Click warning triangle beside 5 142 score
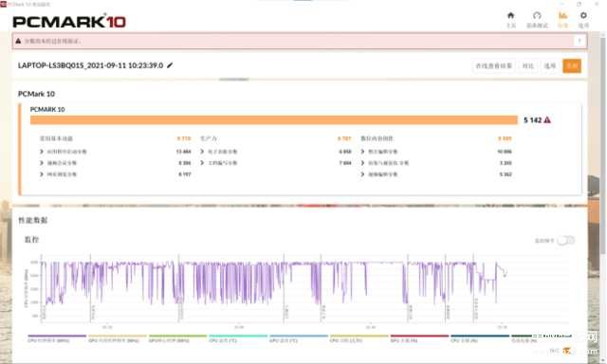This screenshot has height=364, width=607. click(x=547, y=120)
